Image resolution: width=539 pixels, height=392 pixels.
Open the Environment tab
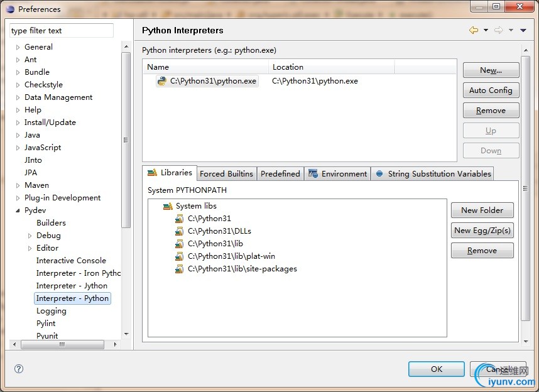tap(337, 173)
